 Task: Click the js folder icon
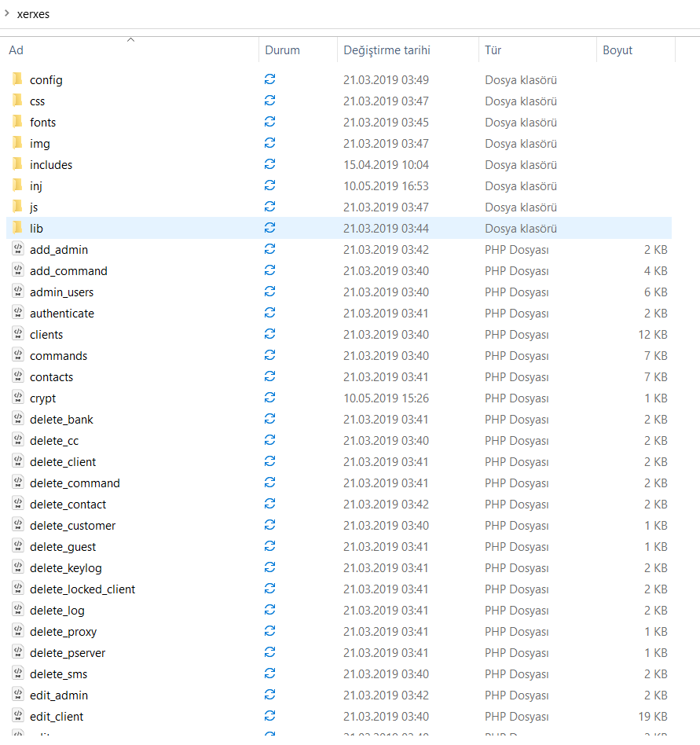pyautogui.click(x=17, y=206)
